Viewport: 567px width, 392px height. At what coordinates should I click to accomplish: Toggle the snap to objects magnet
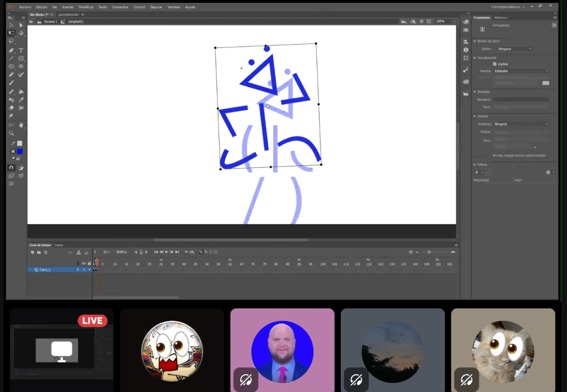point(11,168)
